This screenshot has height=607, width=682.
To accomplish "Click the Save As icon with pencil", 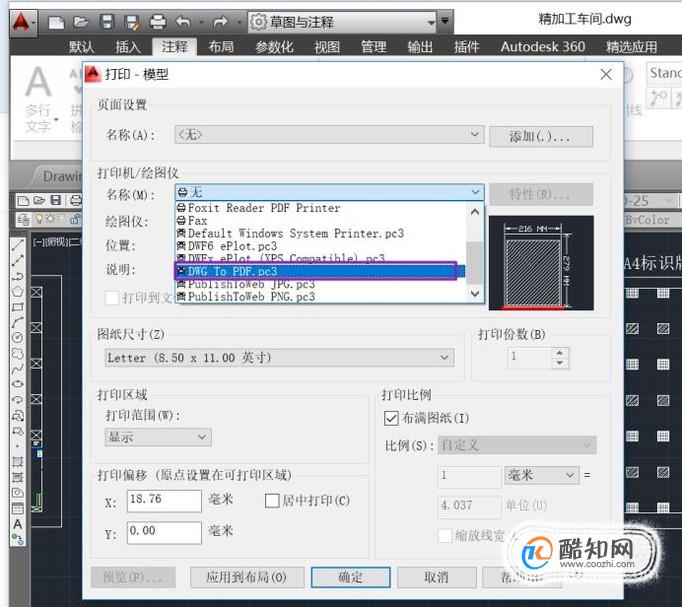I will coord(132,22).
